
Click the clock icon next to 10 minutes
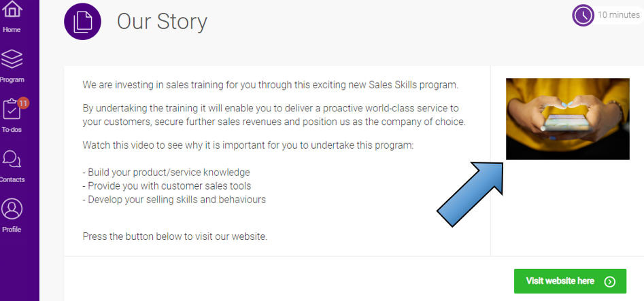point(583,15)
